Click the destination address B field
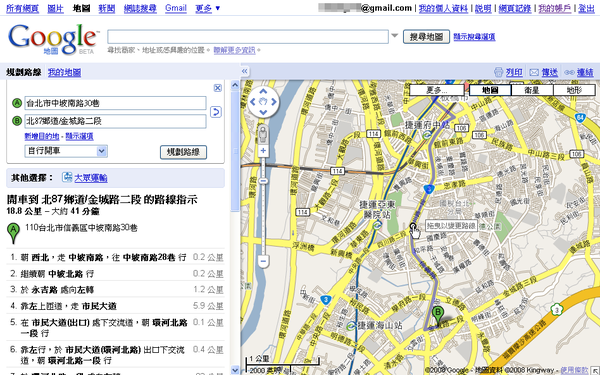Image resolution: width=600 pixels, height=375 pixels. (116, 121)
